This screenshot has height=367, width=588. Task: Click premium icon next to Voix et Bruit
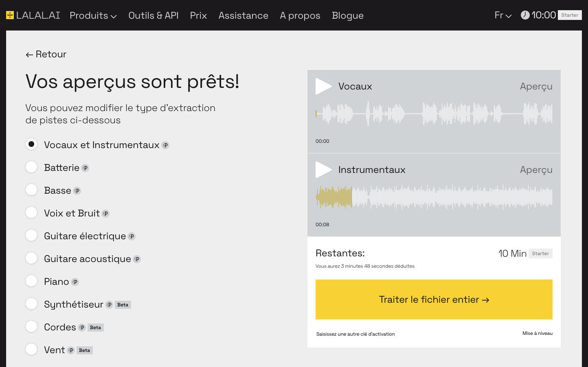105,214
